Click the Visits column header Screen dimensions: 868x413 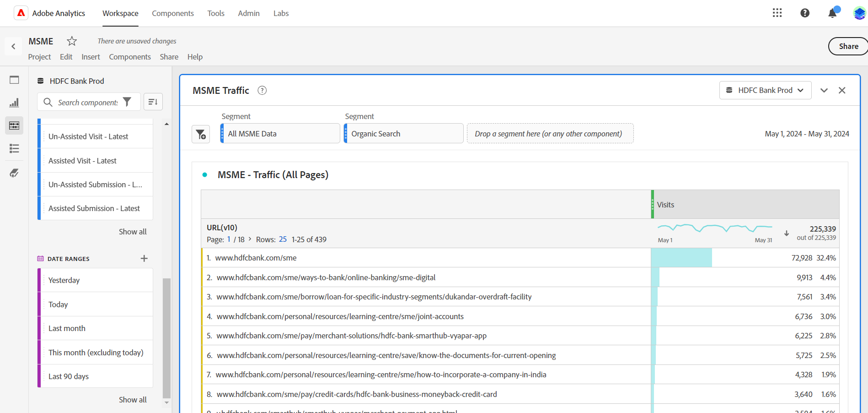click(x=745, y=205)
